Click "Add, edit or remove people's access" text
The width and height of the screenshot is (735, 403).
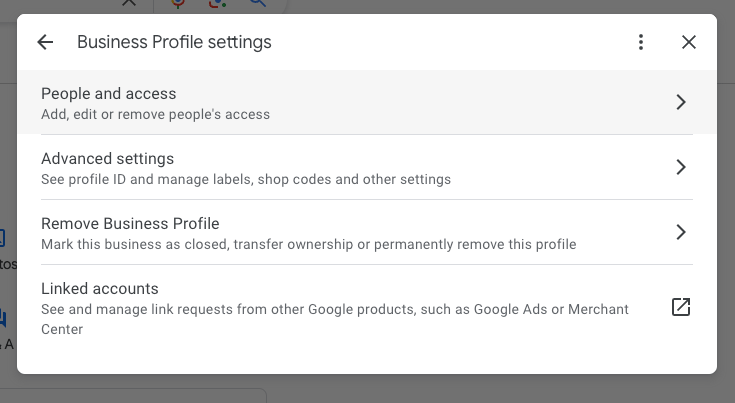155,114
